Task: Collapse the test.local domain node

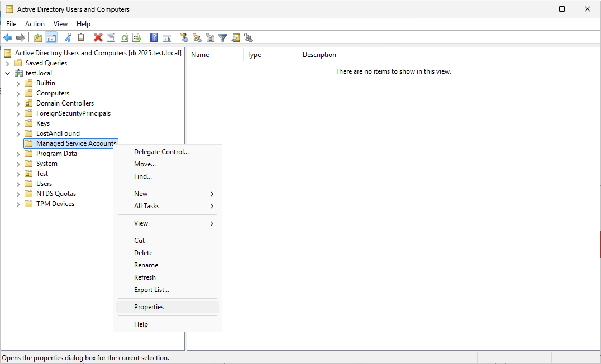Action: pyautogui.click(x=8, y=73)
